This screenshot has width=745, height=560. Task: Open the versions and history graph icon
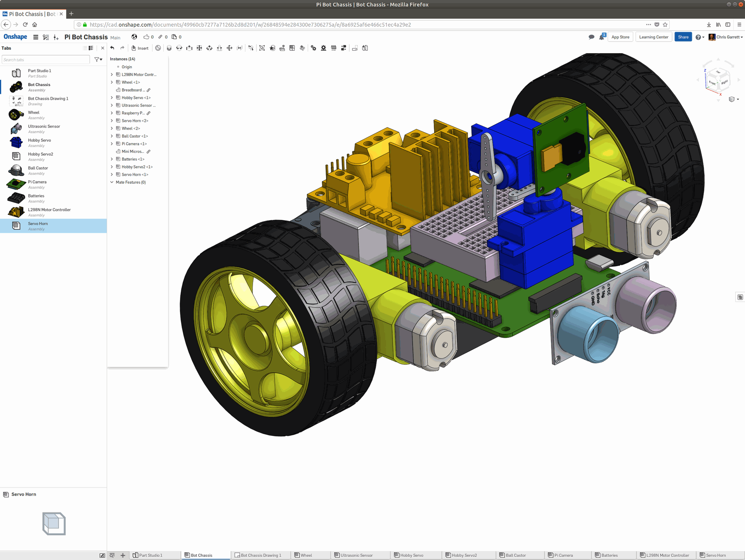point(46,37)
